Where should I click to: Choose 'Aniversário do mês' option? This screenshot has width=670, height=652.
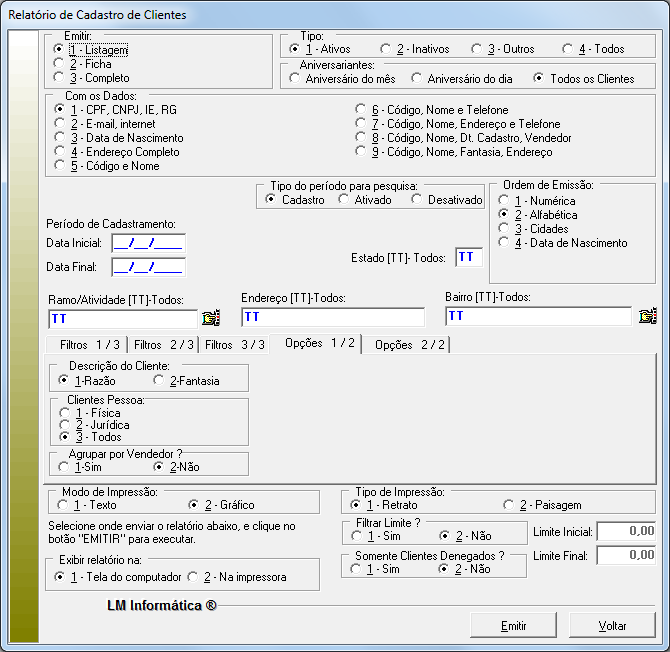(295, 78)
